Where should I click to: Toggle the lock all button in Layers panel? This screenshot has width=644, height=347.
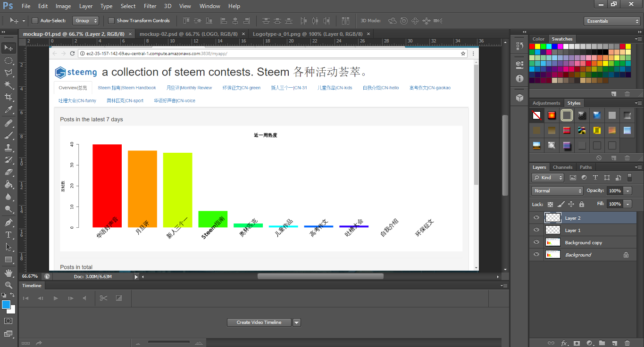tap(581, 204)
